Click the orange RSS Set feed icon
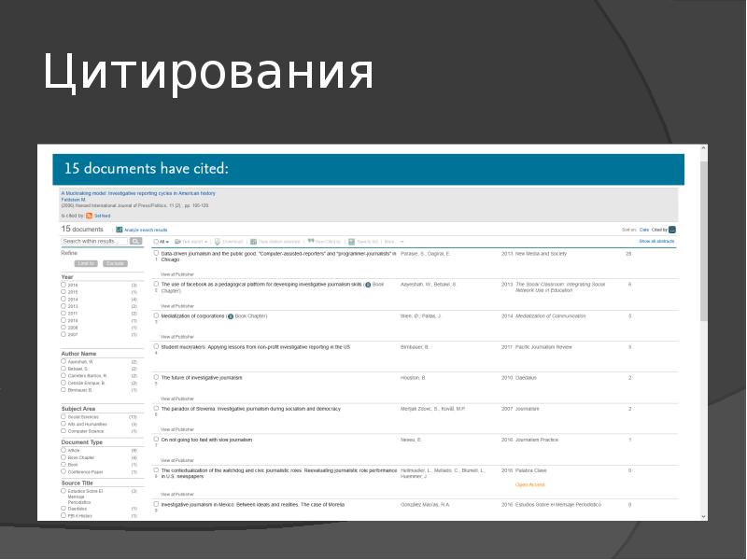Viewport: 747px width, 560px height. pyautogui.click(x=89, y=216)
